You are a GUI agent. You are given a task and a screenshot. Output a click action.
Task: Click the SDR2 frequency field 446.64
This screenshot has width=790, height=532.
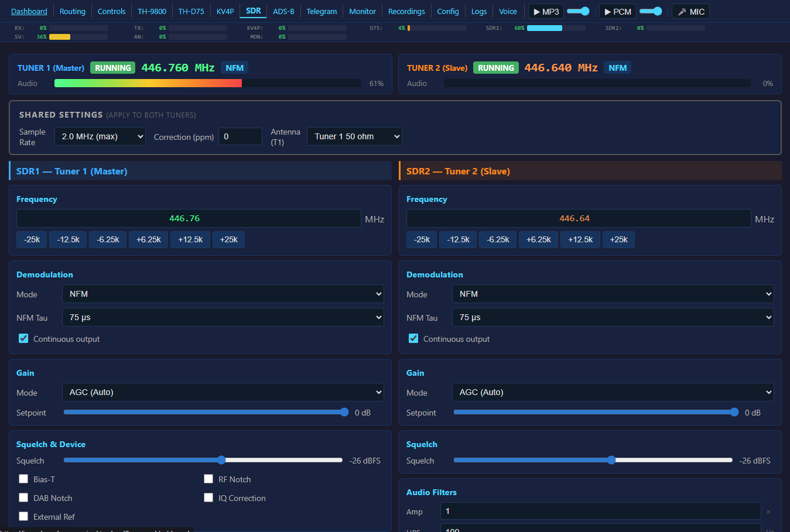579,218
